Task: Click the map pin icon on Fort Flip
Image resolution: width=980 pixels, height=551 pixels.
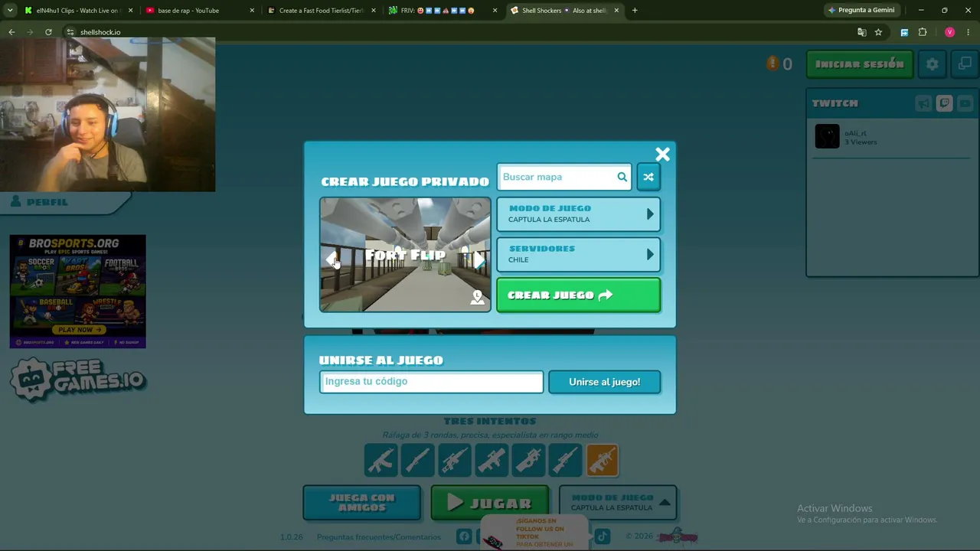Action: [x=478, y=298]
